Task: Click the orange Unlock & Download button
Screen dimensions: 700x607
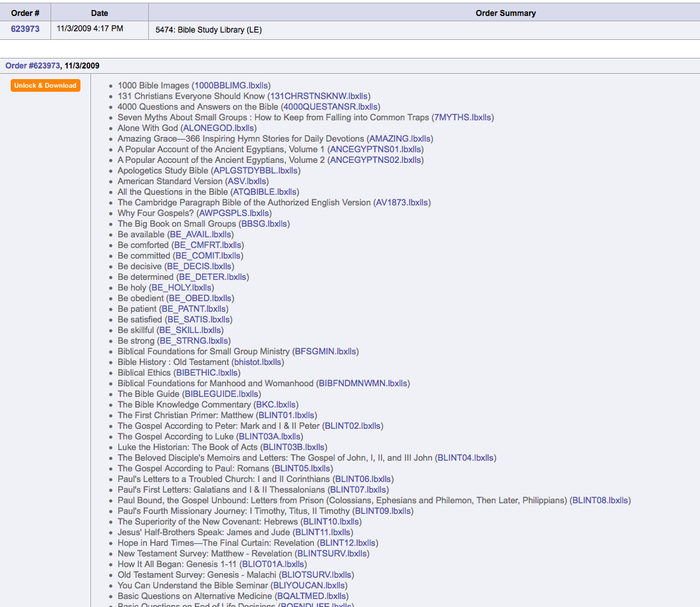Action: point(45,85)
